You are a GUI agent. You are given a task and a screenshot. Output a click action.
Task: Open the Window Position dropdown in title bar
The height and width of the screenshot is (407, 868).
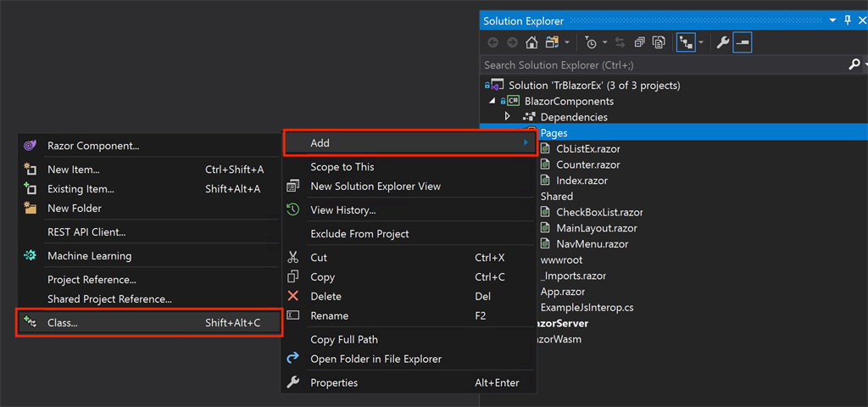[x=832, y=21]
